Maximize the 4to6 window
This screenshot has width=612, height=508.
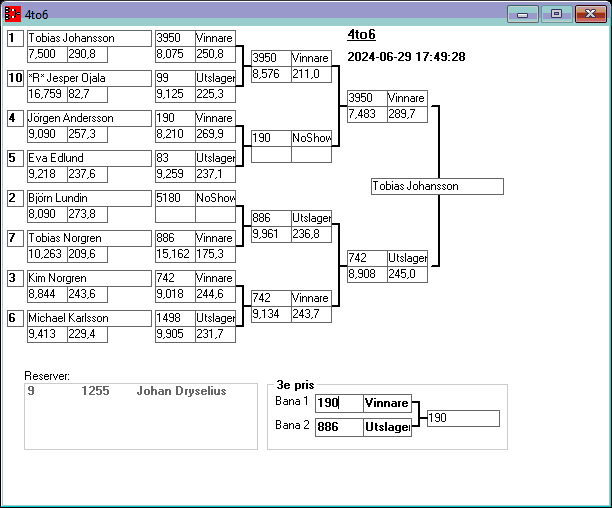(x=556, y=14)
